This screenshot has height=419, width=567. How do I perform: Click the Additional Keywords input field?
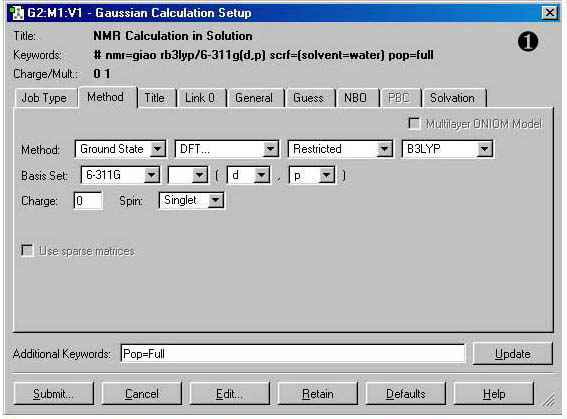point(293,354)
